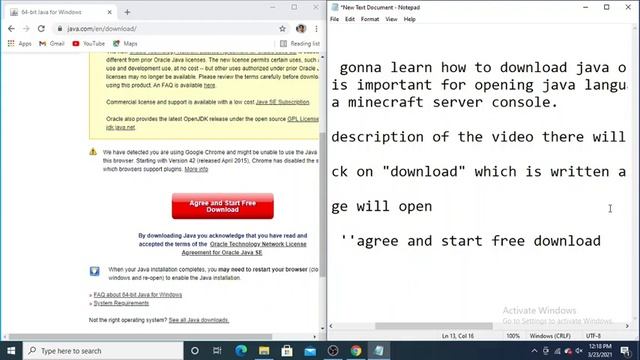
Task: Open the YouTube bookmark
Action: pos(89,43)
